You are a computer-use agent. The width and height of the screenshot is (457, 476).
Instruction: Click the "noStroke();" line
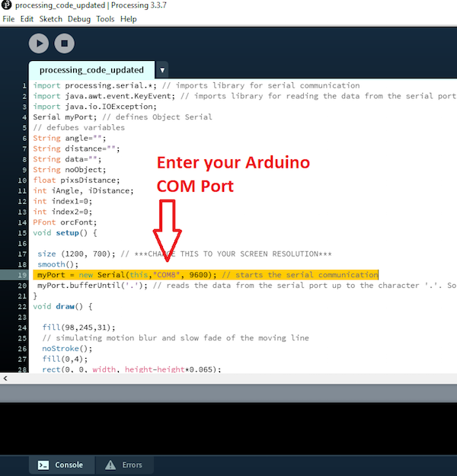67,349
